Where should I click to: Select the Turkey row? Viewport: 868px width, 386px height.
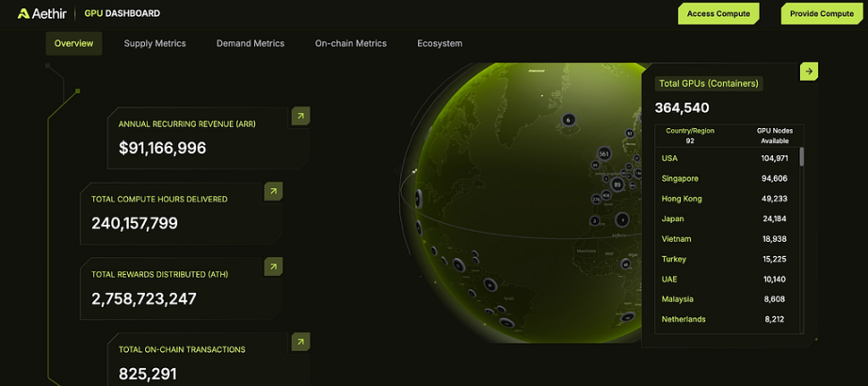[x=728, y=259]
